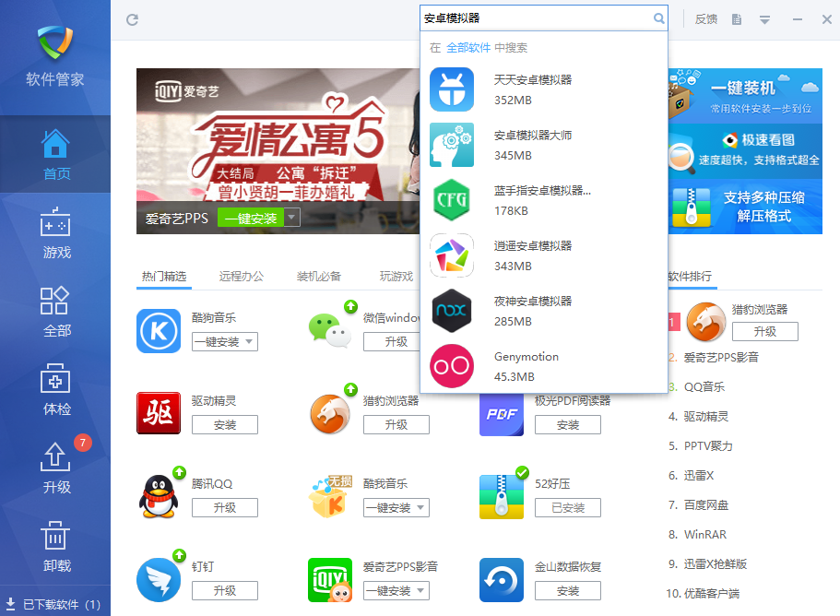Click 百度网盘 in ranking list
Screen dimensions: 840x616
pyautogui.click(x=706, y=505)
